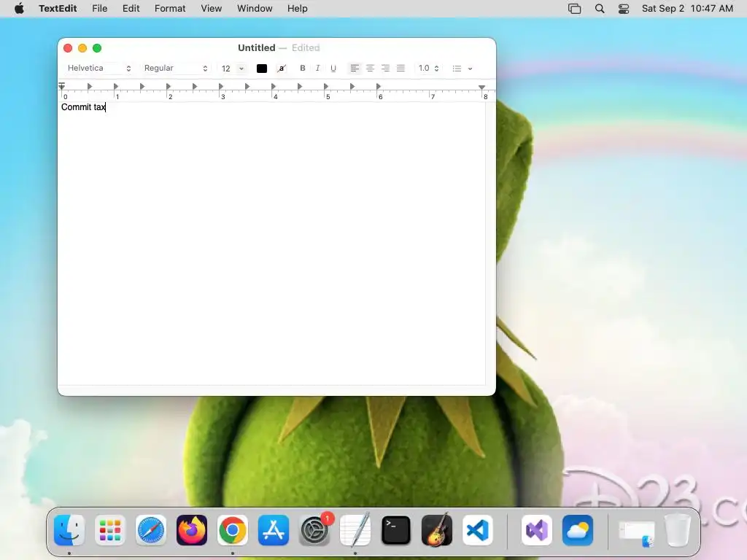Align text left
This screenshot has width=747, height=560.
pyautogui.click(x=355, y=68)
